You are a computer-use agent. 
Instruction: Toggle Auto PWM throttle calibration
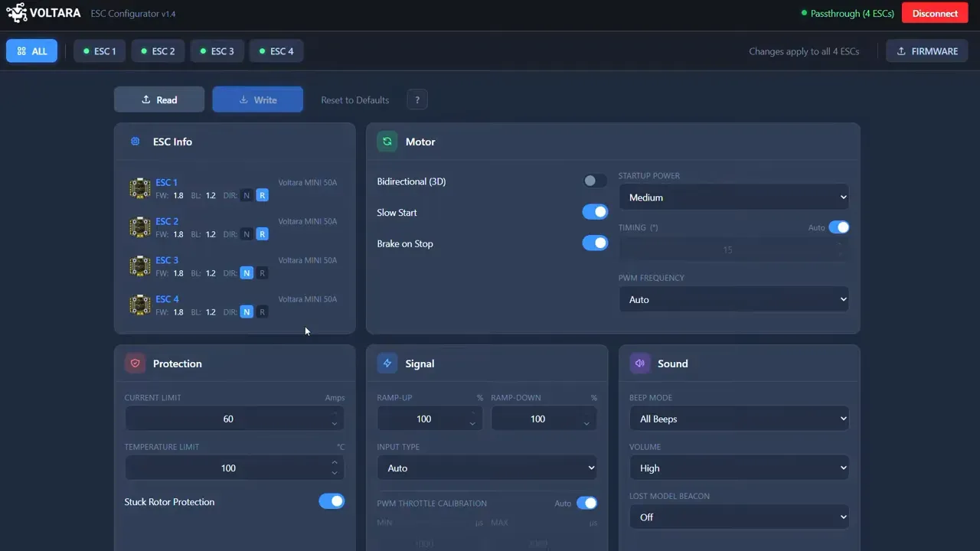586,503
